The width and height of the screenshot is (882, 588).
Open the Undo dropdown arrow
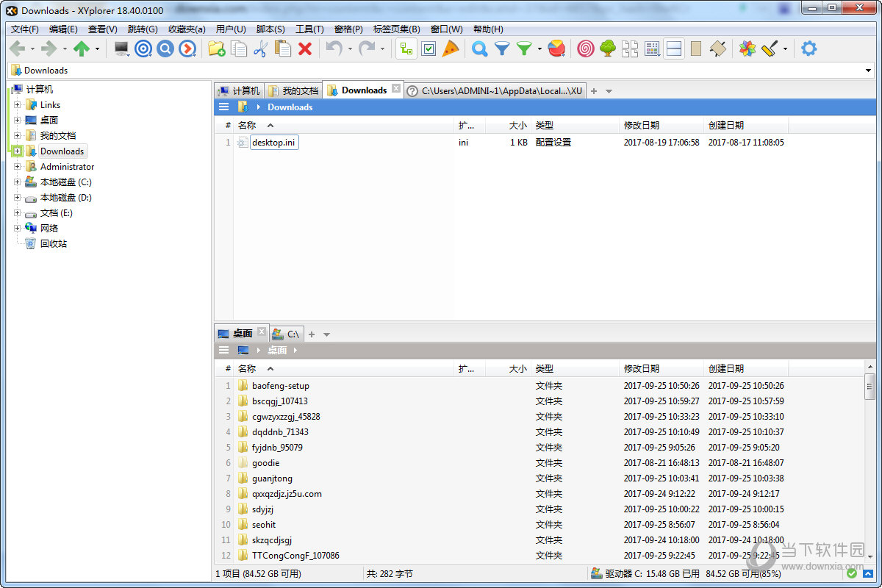(350, 49)
